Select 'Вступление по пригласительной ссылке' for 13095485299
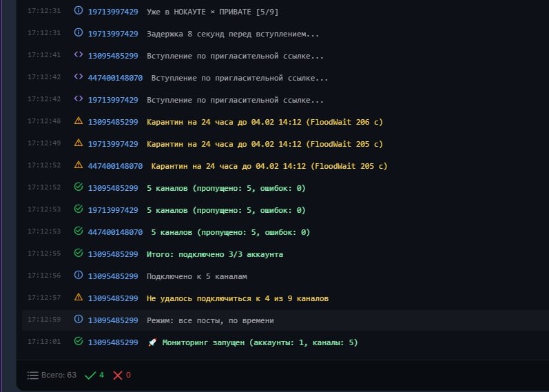This screenshot has width=549, height=392. [x=235, y=56]
